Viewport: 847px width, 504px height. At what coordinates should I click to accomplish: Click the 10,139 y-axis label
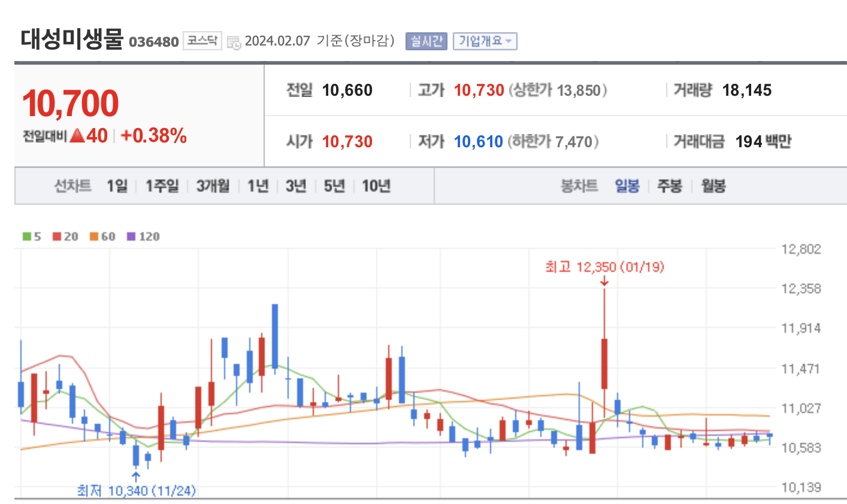(801, 487)
